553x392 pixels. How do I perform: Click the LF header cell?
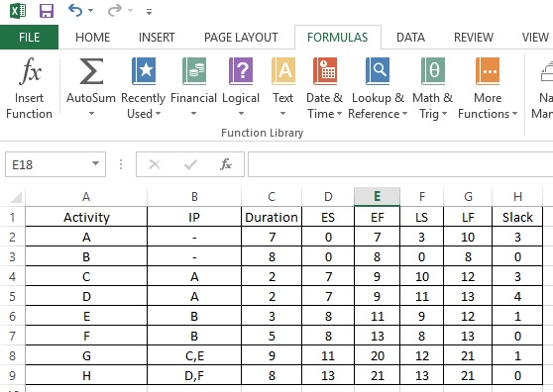(x=468, y=217)
